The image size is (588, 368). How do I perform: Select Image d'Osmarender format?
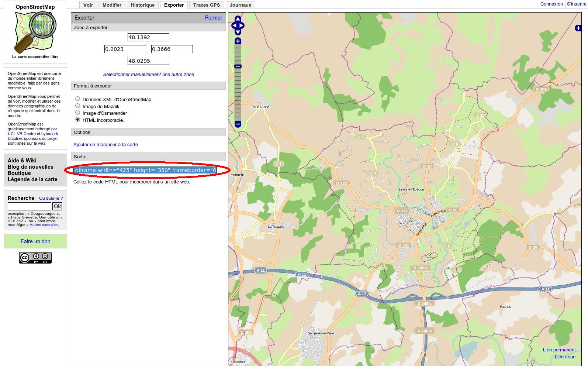[x=78, y=113]
